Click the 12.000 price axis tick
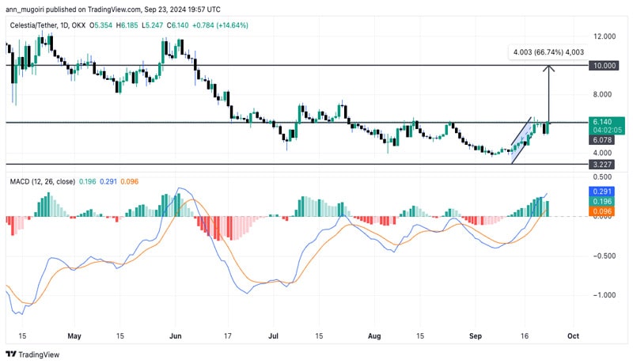Image resolution: width=633 pixels, height=364 pixels. [605, 36]
